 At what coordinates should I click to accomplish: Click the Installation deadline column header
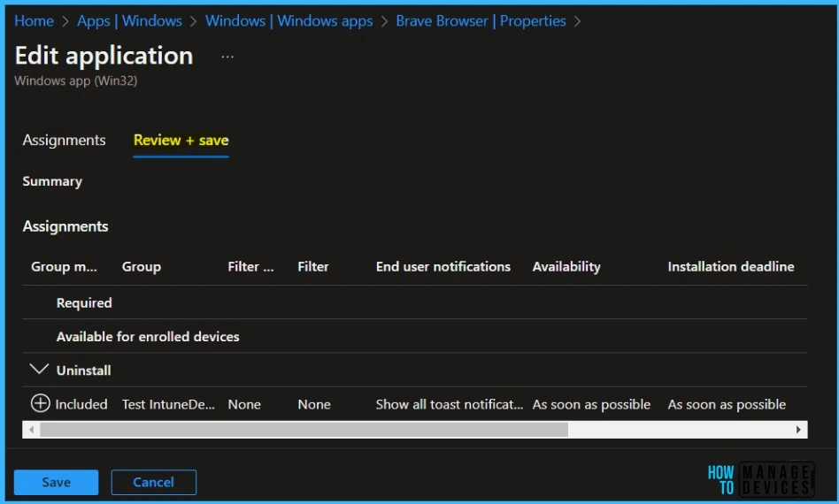coord(731,267)
